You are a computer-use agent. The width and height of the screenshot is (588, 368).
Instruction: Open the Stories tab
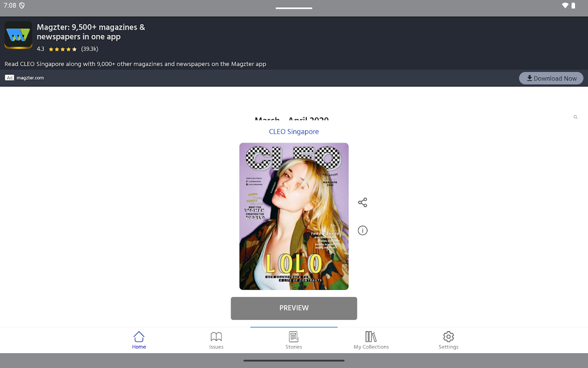coord(294,340)
